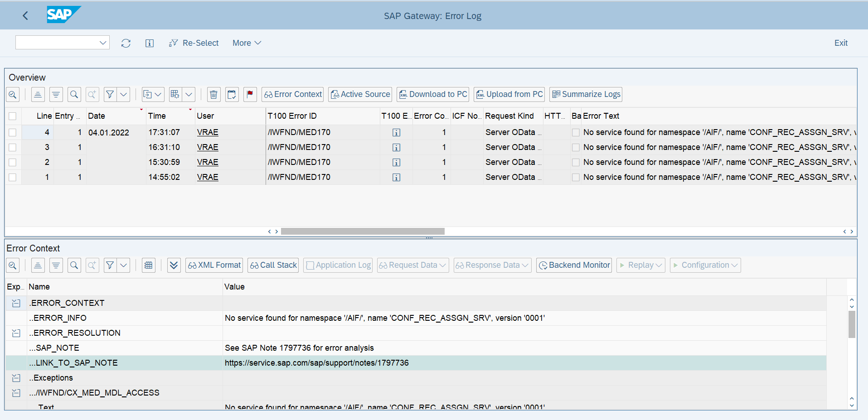Screen dimensions: 868x420
Task: Open XML Format in Error Context
Action: (x=213, y=265)
